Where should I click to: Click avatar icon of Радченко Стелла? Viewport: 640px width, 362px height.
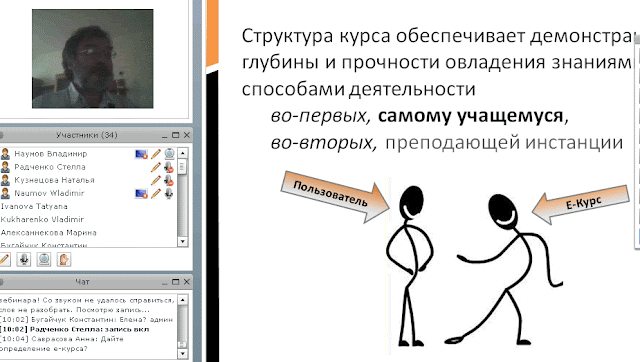coord(5,167)
